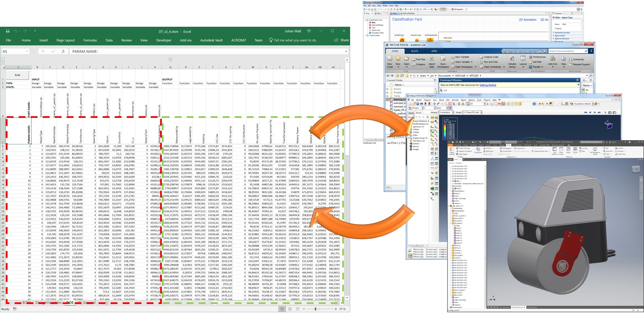Switch to Page Layout view icon in status bar
644x328 pixels.
pyautogui.click(x=290, y=309)
